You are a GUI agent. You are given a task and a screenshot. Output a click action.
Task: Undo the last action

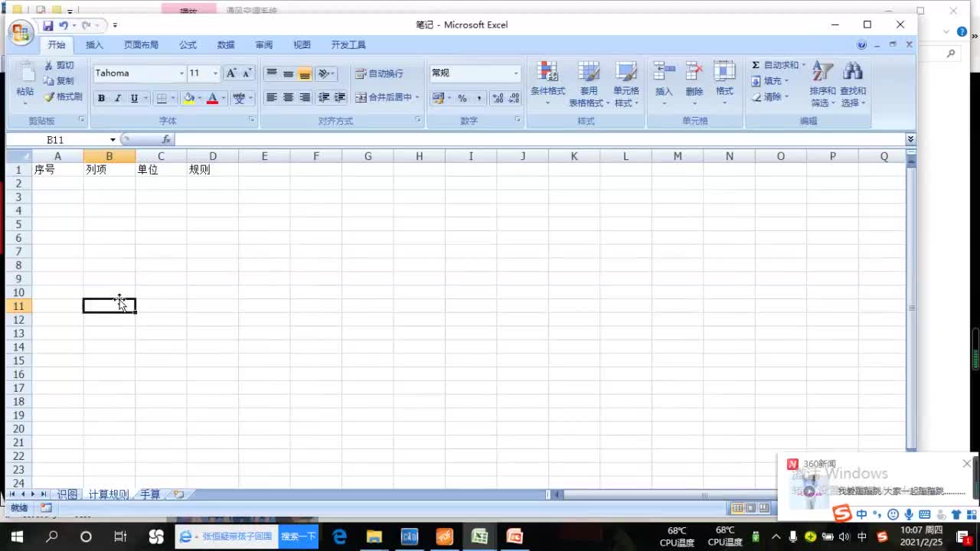[x=63, y=25]
